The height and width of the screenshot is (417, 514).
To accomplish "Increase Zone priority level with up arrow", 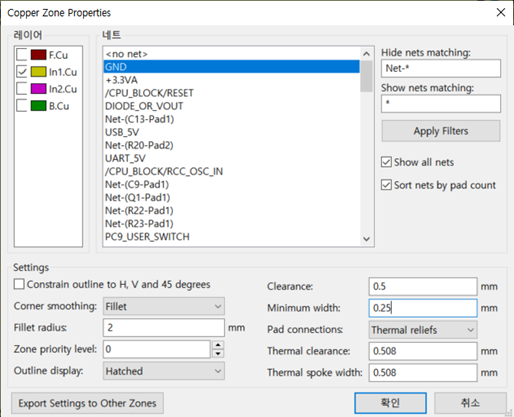I will (218, 345).
